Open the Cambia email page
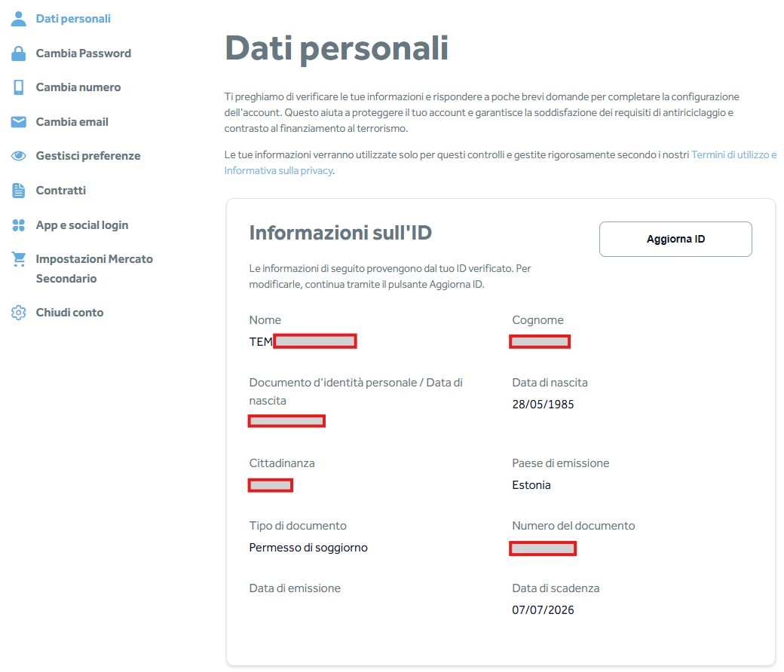784x672 pixels. pos(72,122)
